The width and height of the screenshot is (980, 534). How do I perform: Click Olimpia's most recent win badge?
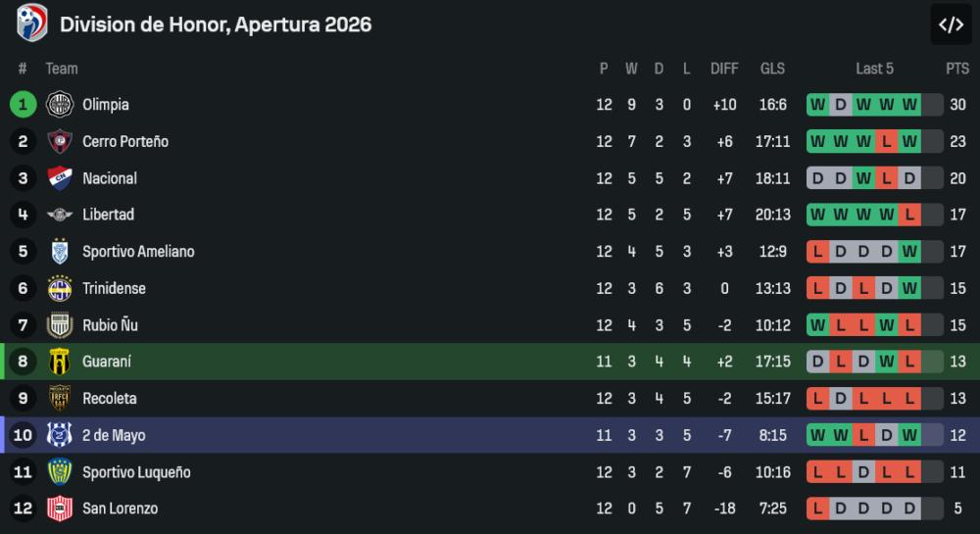coord(909,105)
